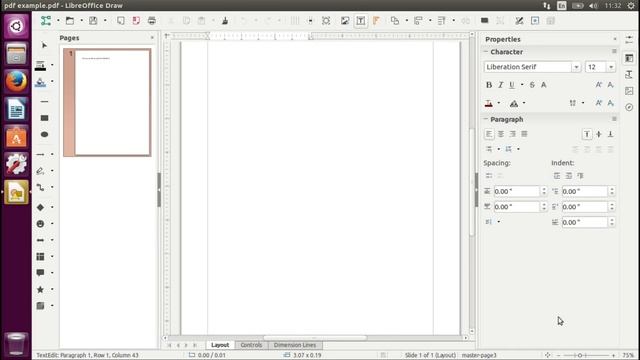Activate the Text box tool in toolbar

pyautogui.click(x=361, y=20)
